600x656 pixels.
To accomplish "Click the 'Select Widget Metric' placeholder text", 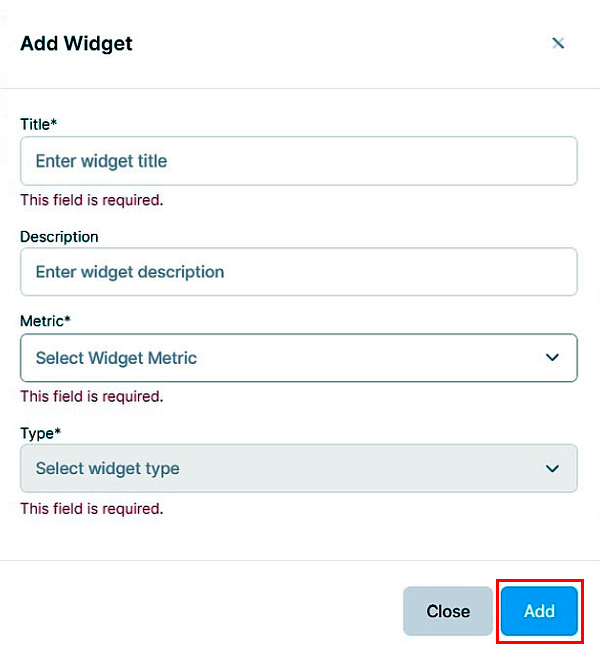I will [116, 358].
